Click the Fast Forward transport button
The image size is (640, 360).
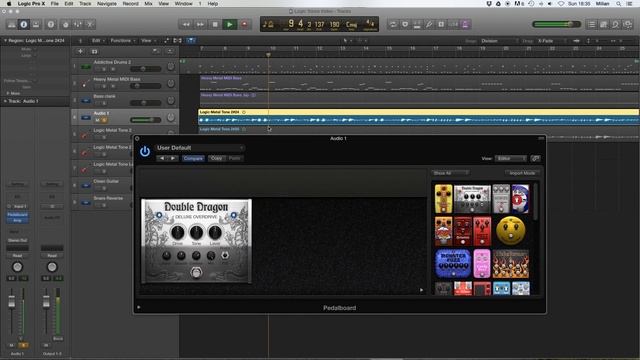(200, 24)
